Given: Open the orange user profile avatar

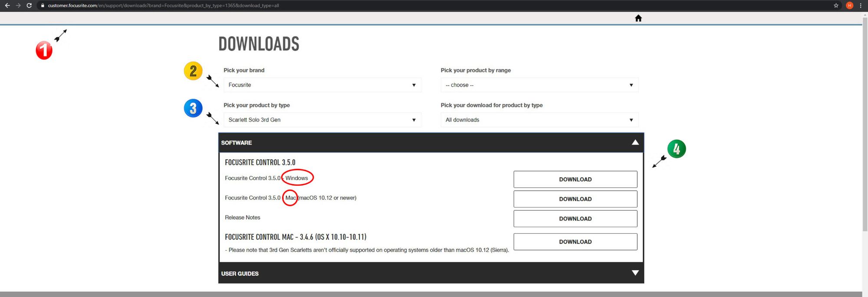Looking at the screenshot, I should click(849, 6).
